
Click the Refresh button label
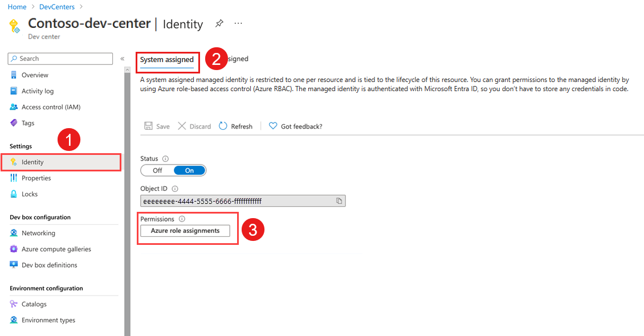click(242, 126)
